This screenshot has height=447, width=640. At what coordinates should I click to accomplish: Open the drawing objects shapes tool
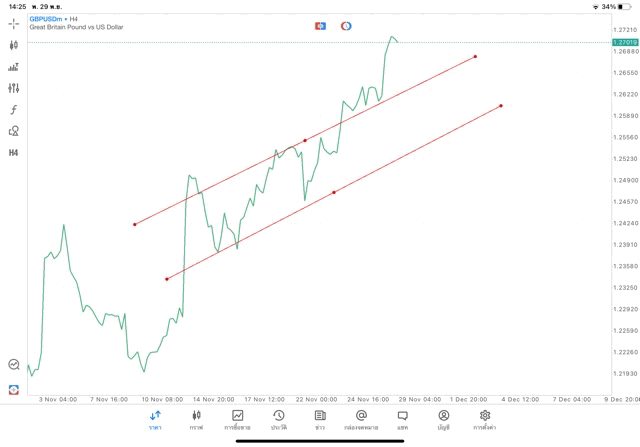tap(14, 131)
